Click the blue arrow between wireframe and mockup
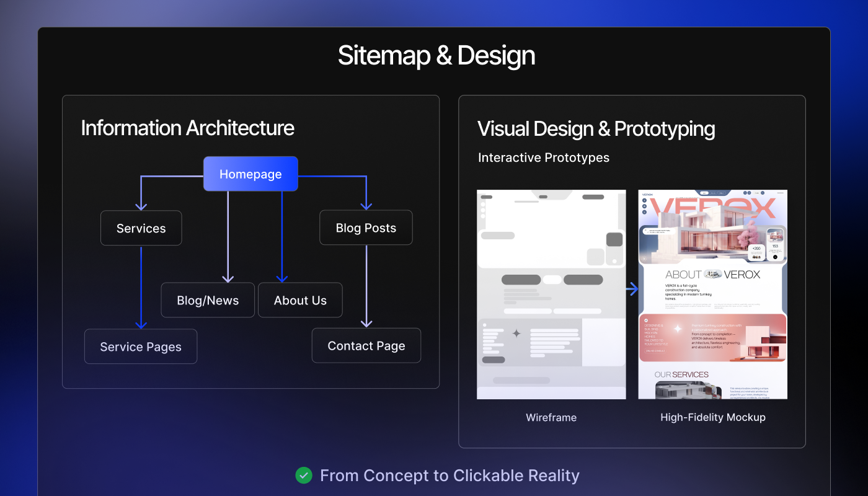This screenshot has width=868, height=496. pyautogui.click(x=632, y=289)
